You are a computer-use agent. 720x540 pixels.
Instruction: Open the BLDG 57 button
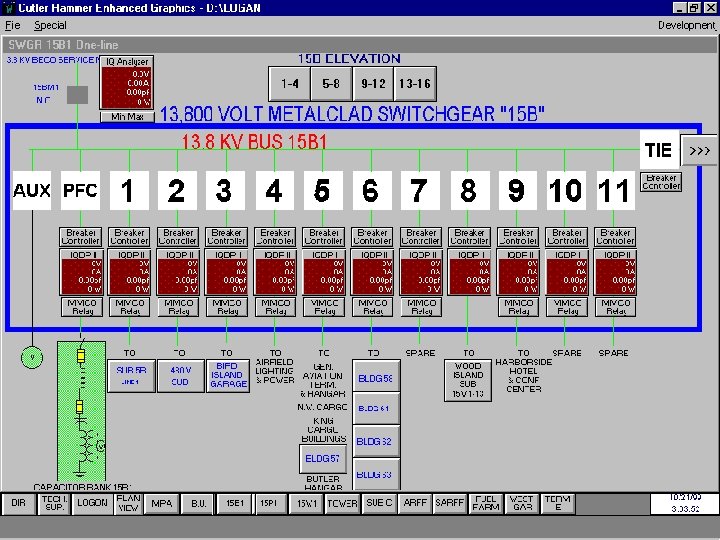point(323,459)
